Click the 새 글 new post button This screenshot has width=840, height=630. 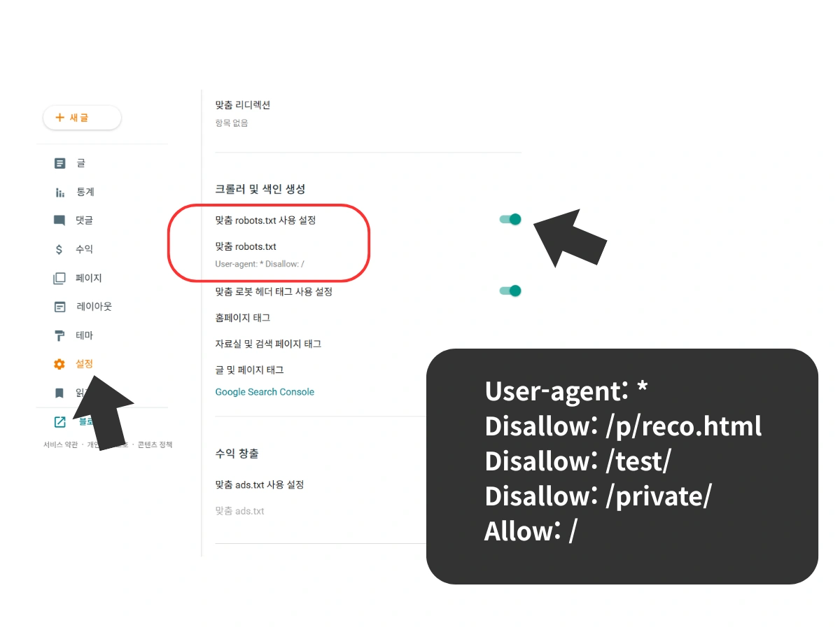point(82,118)
